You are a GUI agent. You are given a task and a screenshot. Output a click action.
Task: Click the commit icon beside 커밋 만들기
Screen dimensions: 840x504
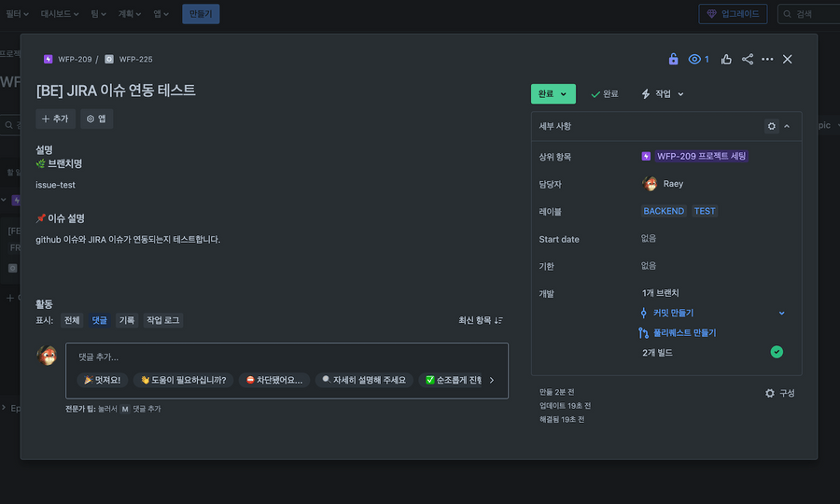[643, 313]
